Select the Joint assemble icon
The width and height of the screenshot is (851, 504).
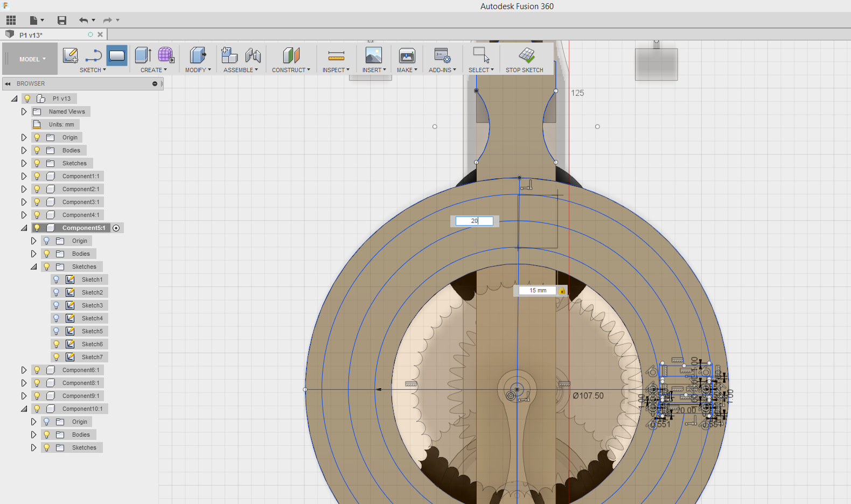(253, 55)
